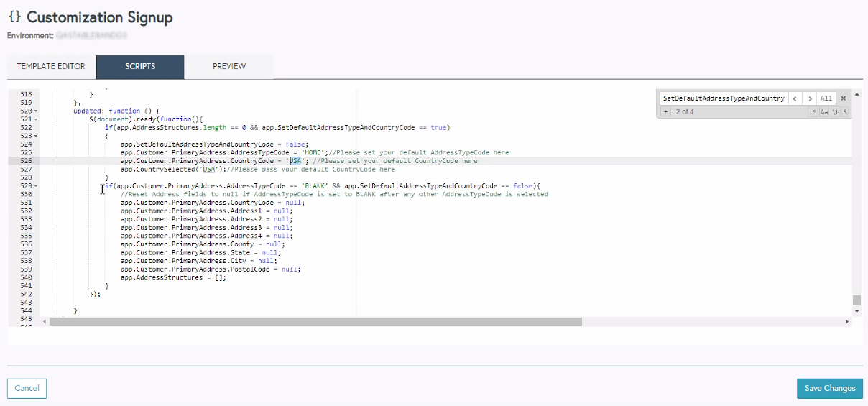The height and width of the screenshot is (406, 868).
Task: Go to previous search match
Action: click(795, 98)
